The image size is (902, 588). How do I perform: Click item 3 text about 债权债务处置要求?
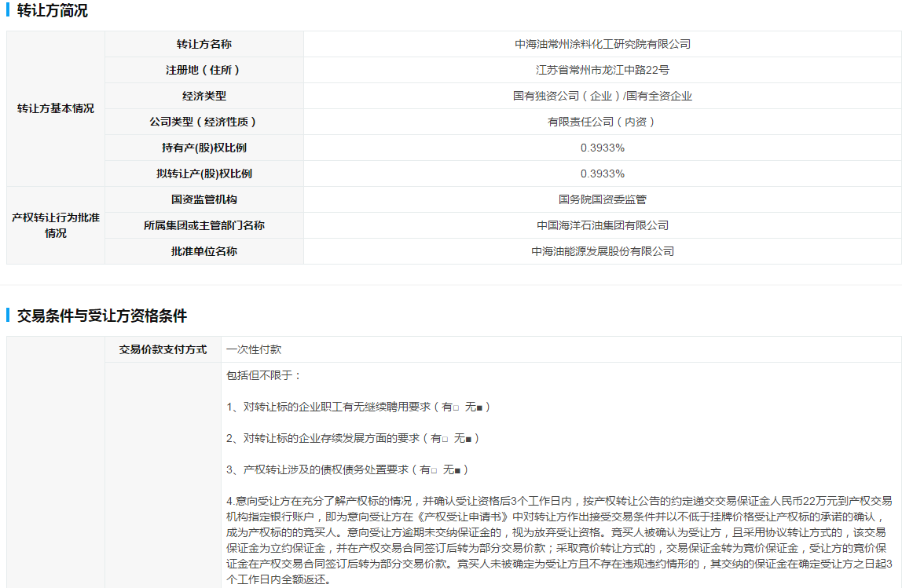tap(347, 470)
